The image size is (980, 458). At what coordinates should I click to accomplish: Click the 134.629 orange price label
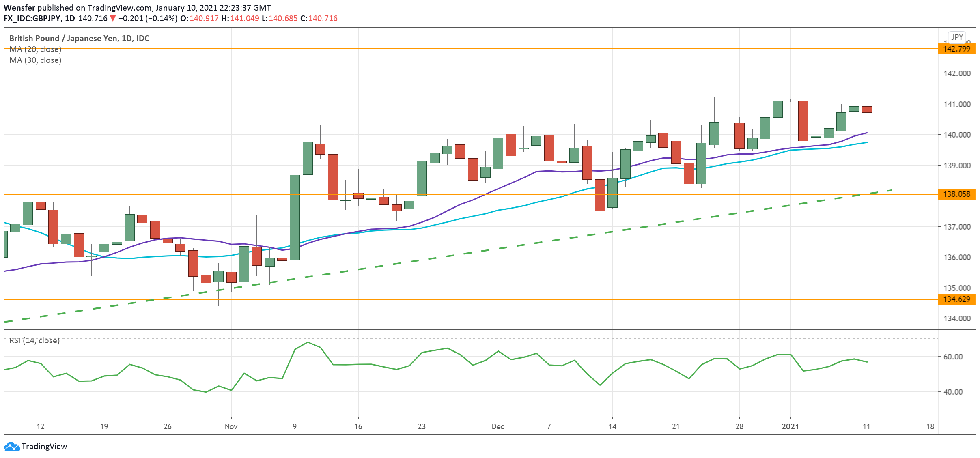[x=956, y=299]
